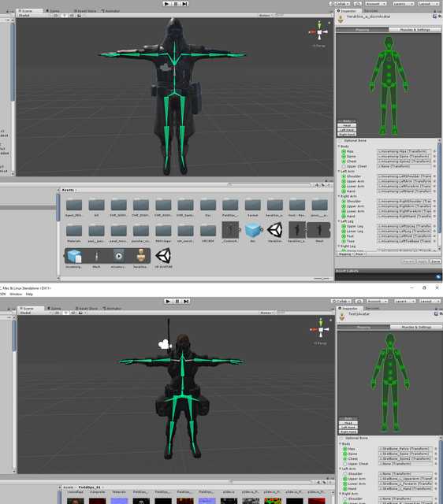This screenshot has width=443, height=504.
Task: Open the Mapping dropdown in heraklios Inspector
Action: 345,254
